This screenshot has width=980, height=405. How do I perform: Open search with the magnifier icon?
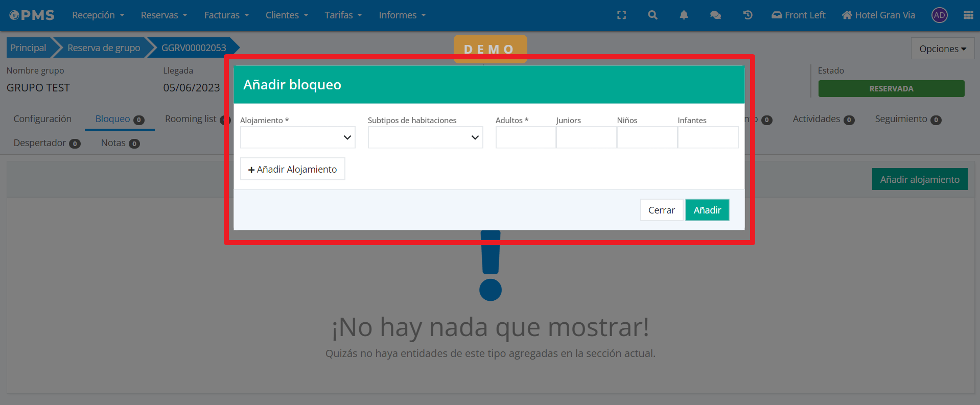(652, 15)
